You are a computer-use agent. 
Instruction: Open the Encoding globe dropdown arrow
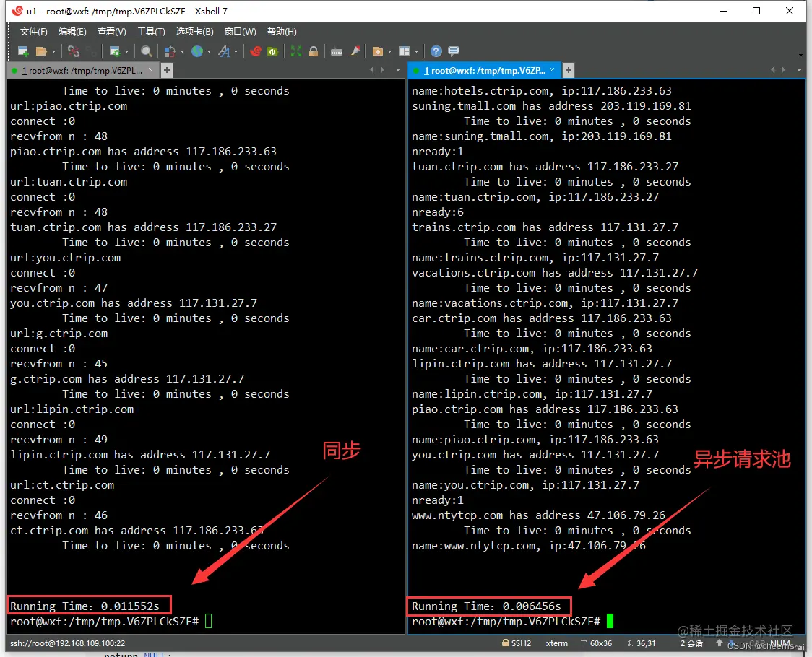[x=210, y=51]
